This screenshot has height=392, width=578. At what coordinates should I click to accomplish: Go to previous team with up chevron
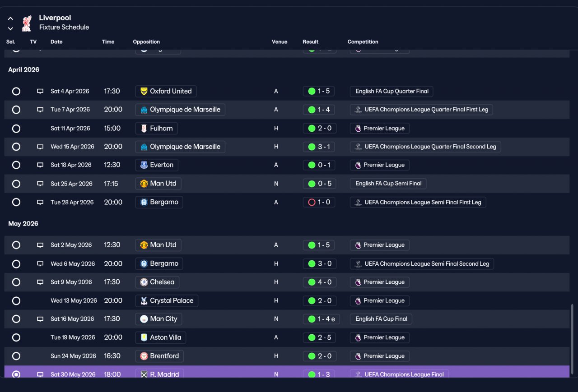point(10,19)
